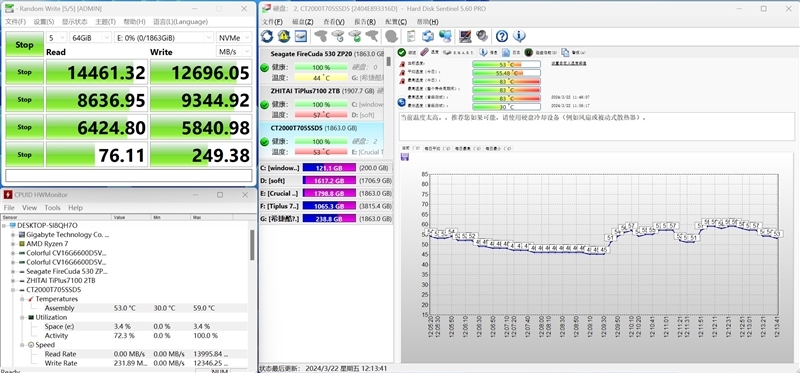
Task: Switch to the S.M.A.R.T. tab
Action: 459,52
